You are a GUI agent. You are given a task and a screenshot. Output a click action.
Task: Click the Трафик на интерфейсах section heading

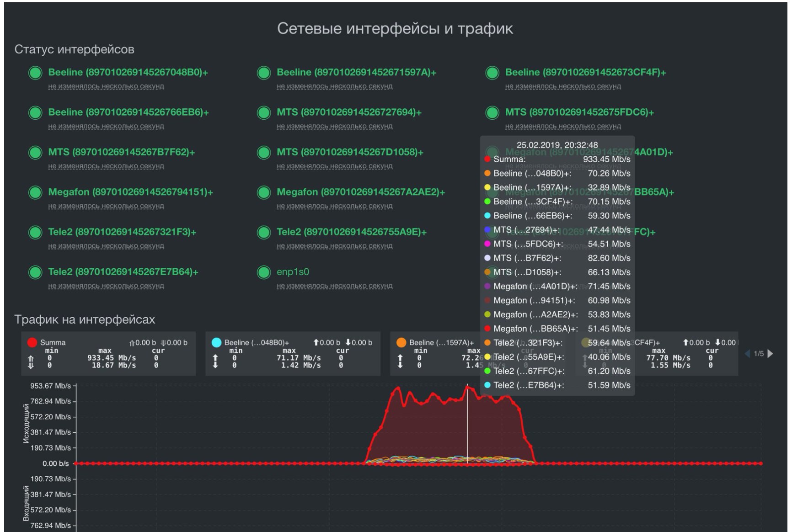point(85,319)
